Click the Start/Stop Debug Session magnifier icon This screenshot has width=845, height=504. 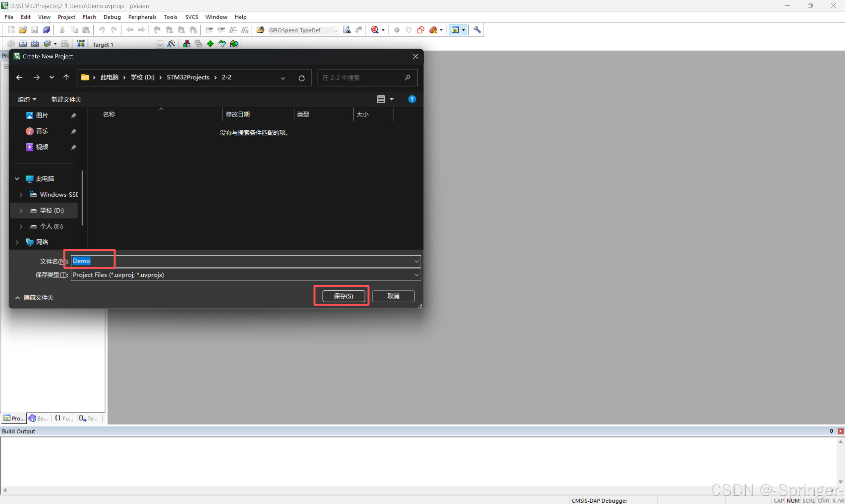point(375,30)
